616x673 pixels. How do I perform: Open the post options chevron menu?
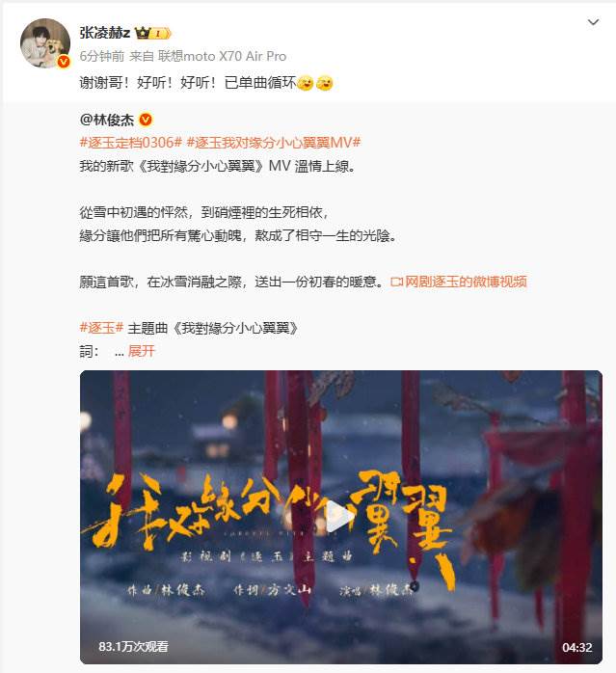[593, 22]
